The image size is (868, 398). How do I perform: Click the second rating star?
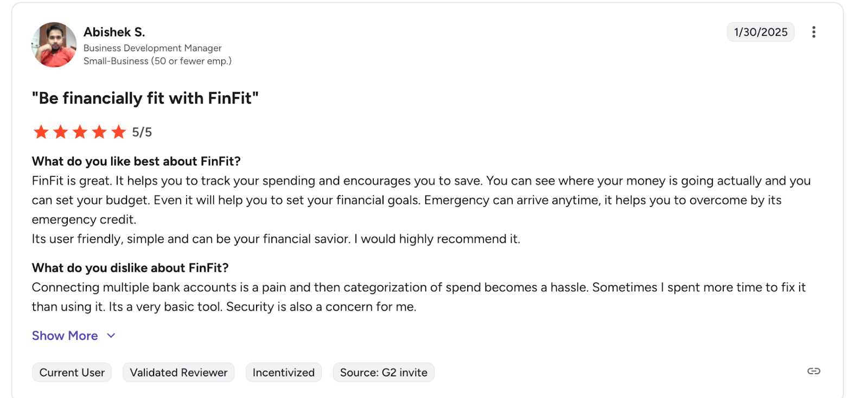[x=61, y=132]
